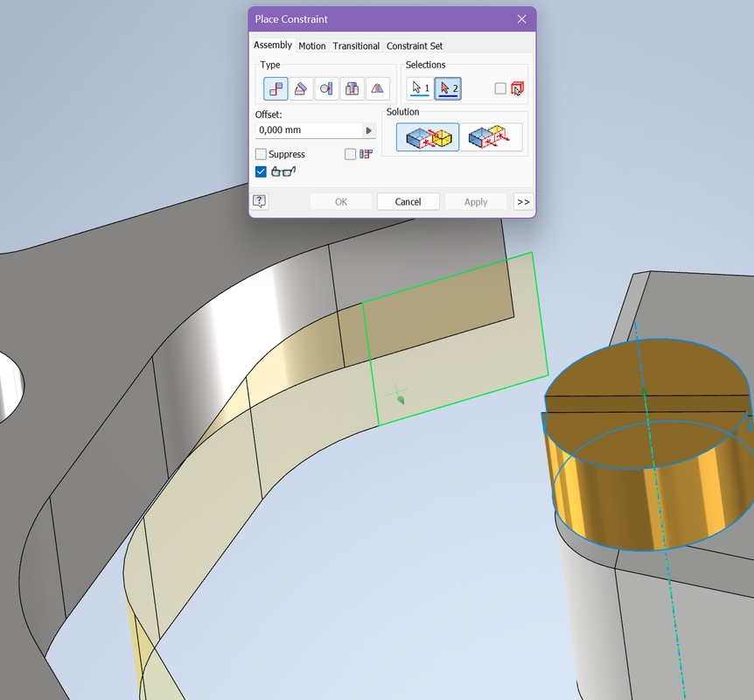754x700 pixels.
Task: Select the Angle constraint type
Action: [x=301, y=88]
